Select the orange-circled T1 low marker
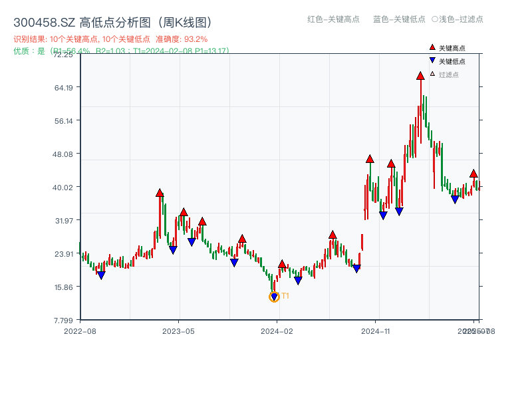The height and width of the screenshot is (399, 532). 274,297
